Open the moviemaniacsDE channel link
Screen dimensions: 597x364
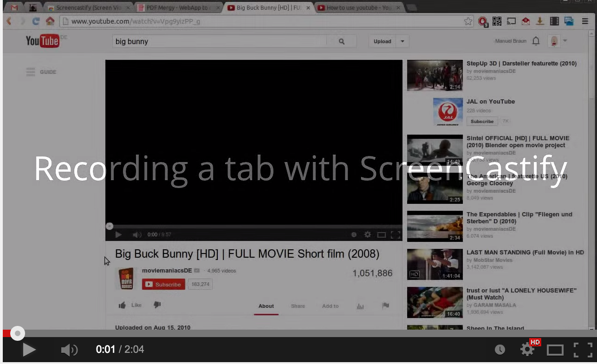tap(167, 270)
